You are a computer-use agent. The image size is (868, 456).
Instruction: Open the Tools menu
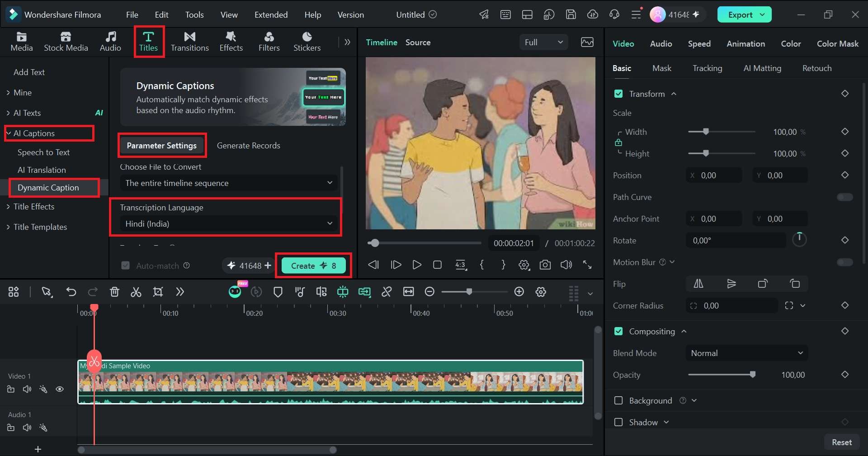point(194,14)
